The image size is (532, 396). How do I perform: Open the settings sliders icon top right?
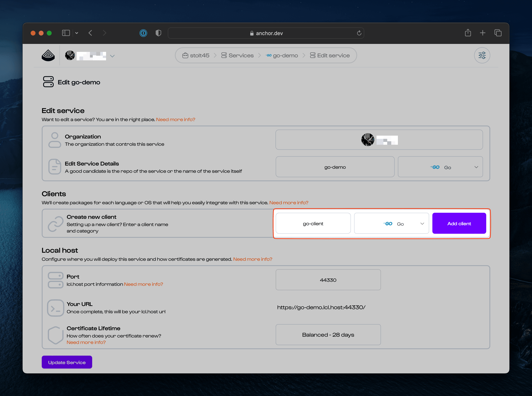(482, 55)
